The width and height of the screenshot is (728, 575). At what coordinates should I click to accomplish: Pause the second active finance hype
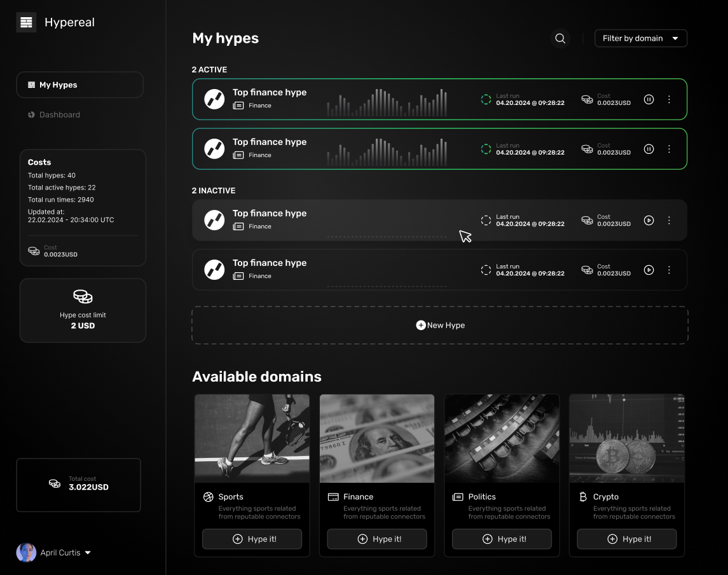649,149
